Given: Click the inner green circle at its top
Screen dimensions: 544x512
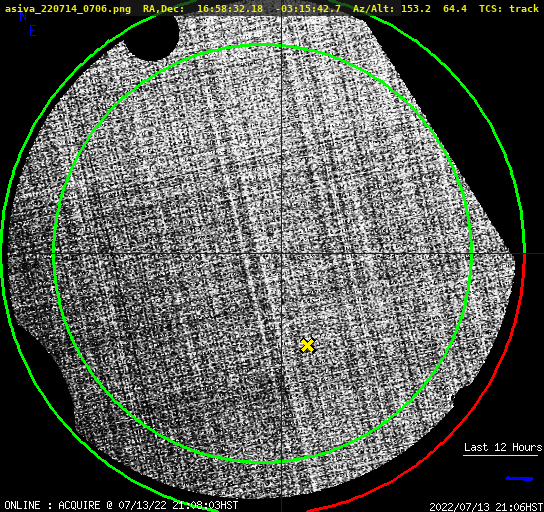Looking at the screenshot, I should (x=264, y=45).
